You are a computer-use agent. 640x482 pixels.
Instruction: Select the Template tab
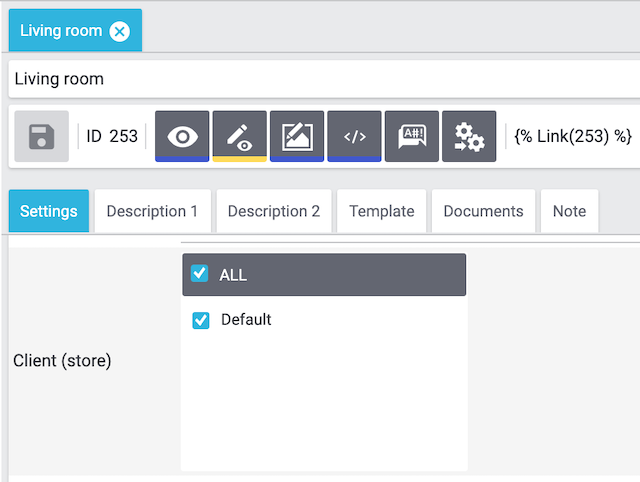pyautogui.click(x=382, y=211)
